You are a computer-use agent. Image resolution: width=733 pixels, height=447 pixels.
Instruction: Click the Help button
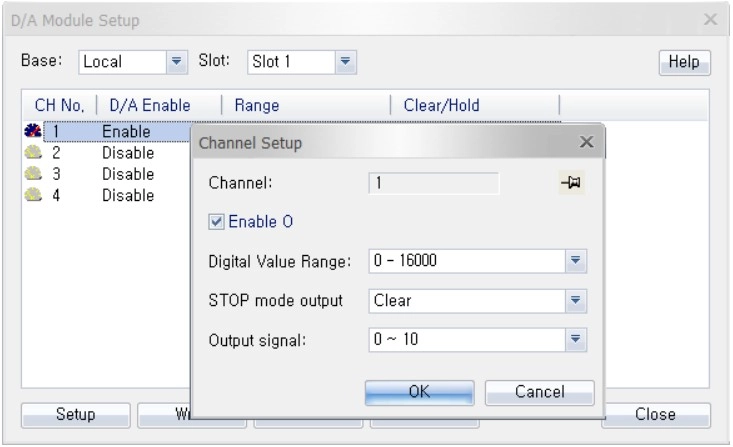click(684, 62)
